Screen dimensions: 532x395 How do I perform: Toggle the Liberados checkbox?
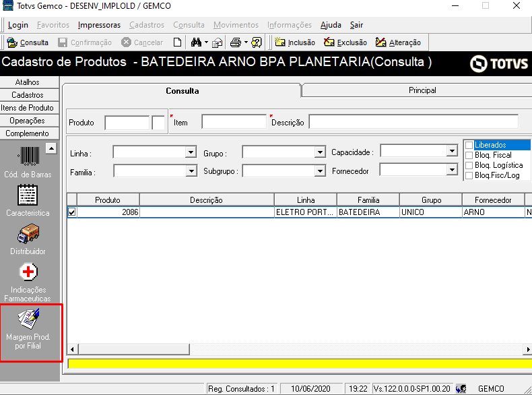[x=469, y=145]
